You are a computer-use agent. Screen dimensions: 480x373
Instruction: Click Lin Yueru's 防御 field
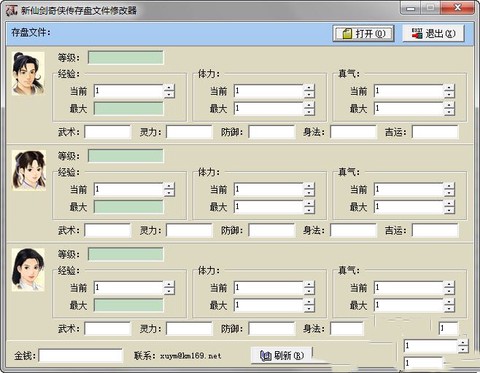click(272, 329)
